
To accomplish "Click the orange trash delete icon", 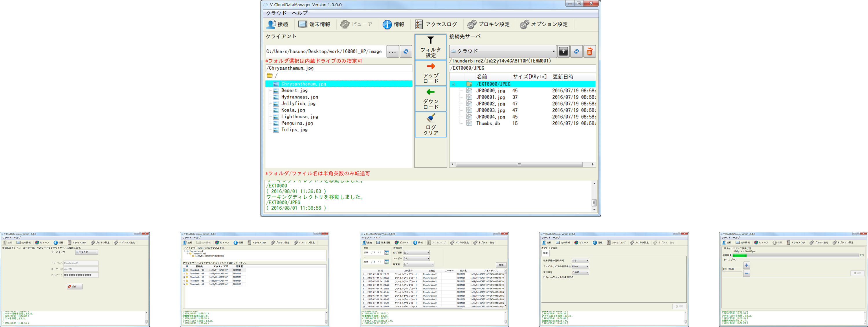I will pos(589,51).
